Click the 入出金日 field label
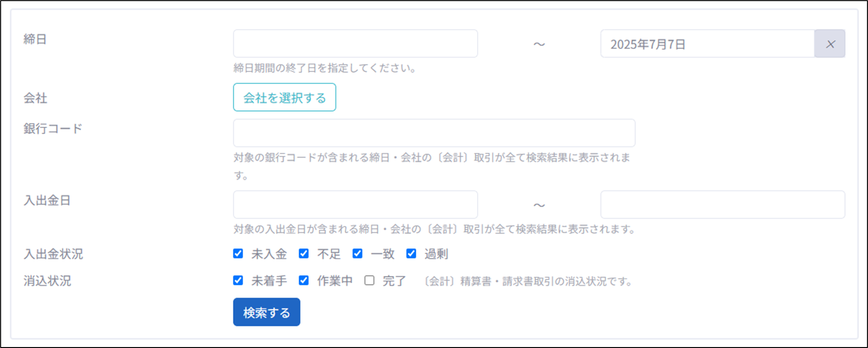Image resolution: width=868 pixels, height=348 pixels. coord(47,200)
